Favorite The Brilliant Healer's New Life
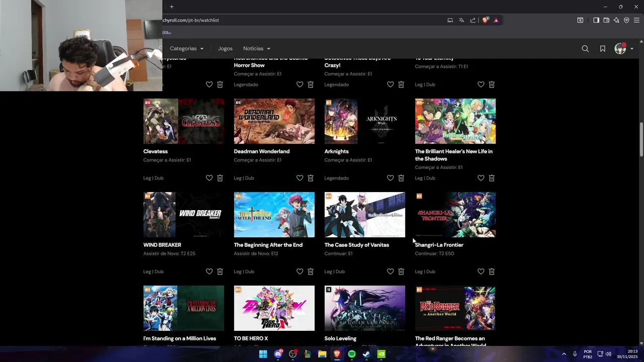644x362 pixels. (481, 178)
